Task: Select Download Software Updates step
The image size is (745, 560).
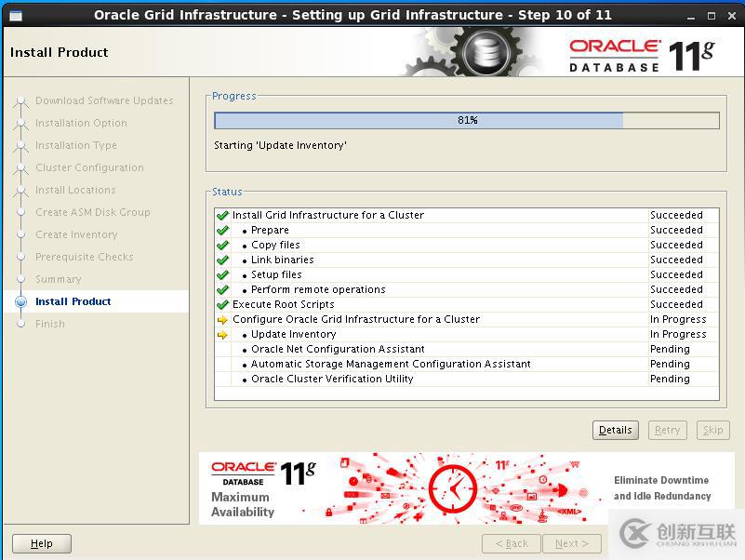Action: 104,100
